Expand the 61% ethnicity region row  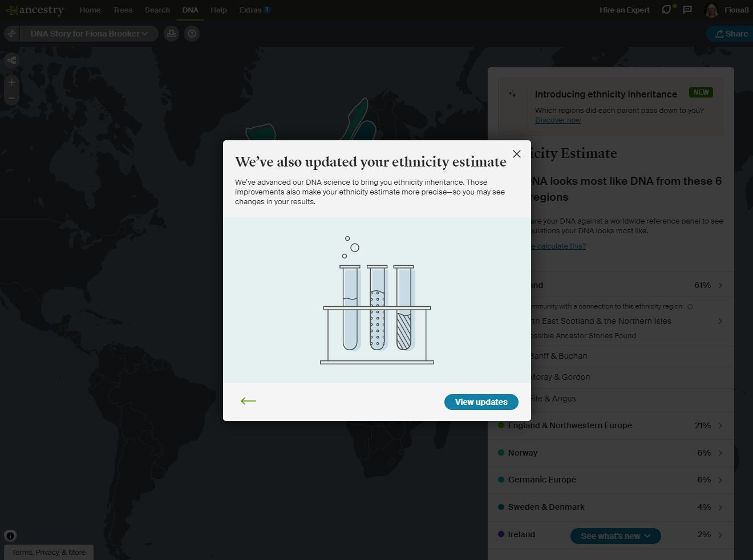point(611,285)
